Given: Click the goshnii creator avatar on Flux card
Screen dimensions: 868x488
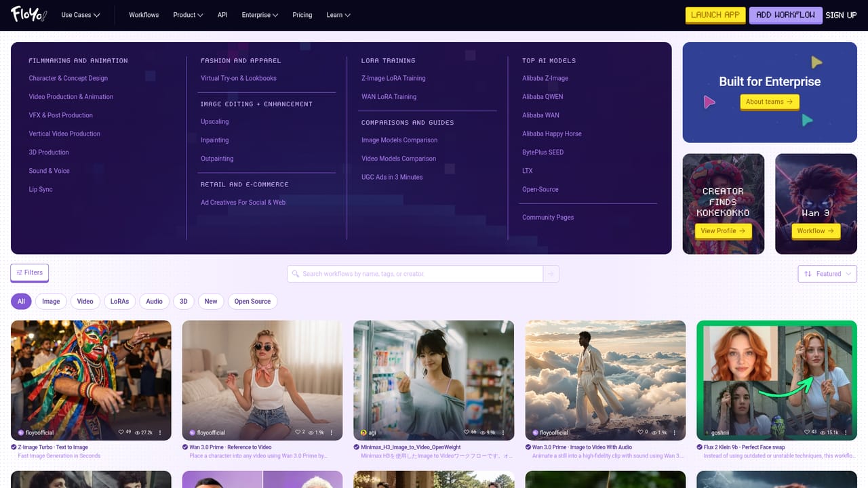Looking at the screenshot, I should pos(707,432).
